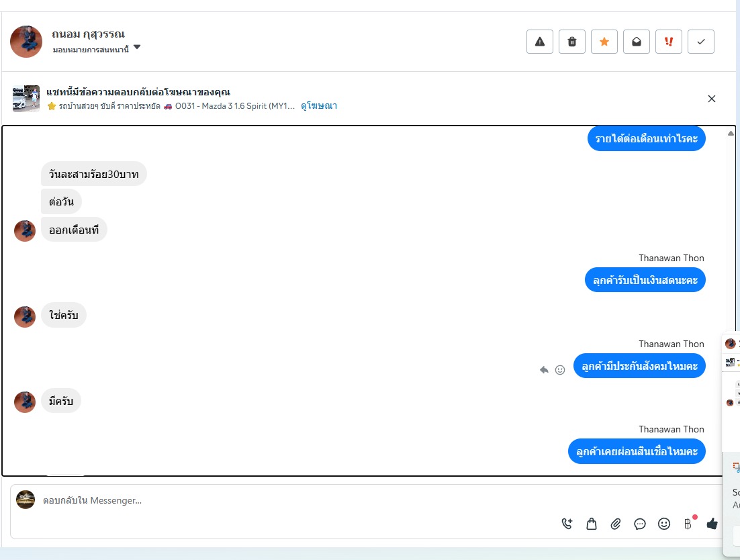Image resolution: width=740 pixels, height=560 pixels.
Task: Mark conversation unread with envelope icon
Action: click(636, 42)
